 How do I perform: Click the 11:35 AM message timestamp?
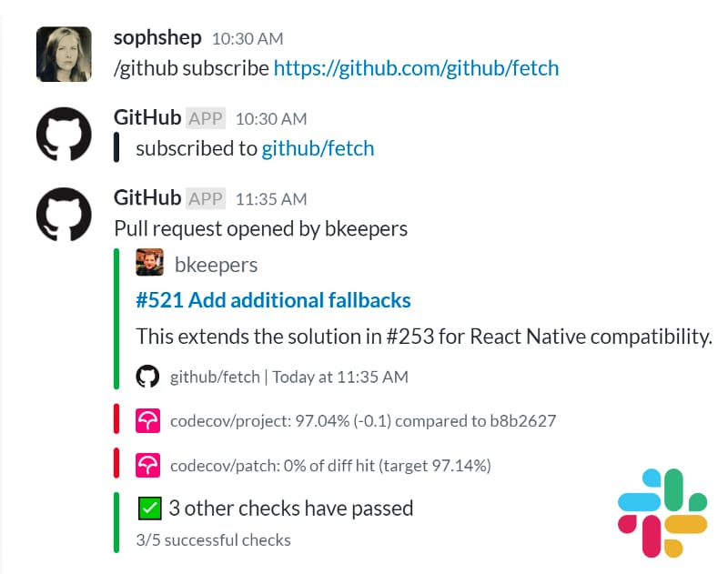pos(271,199)
